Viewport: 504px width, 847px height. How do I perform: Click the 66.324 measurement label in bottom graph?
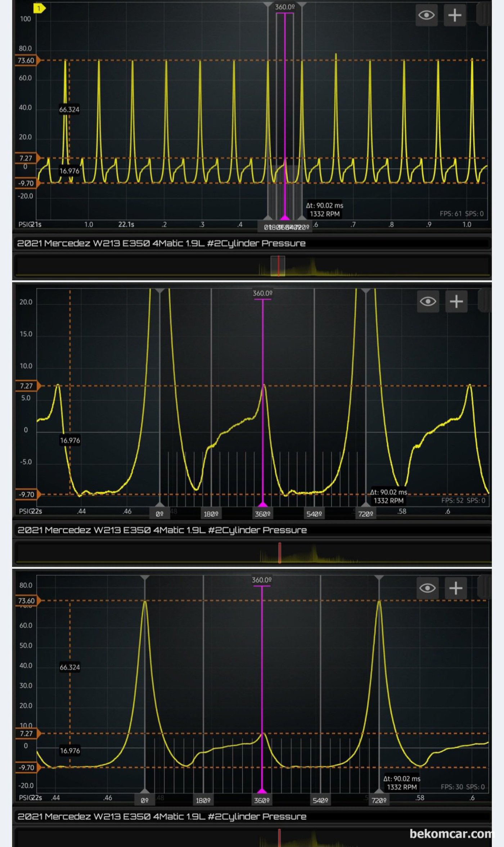[69, 667]
